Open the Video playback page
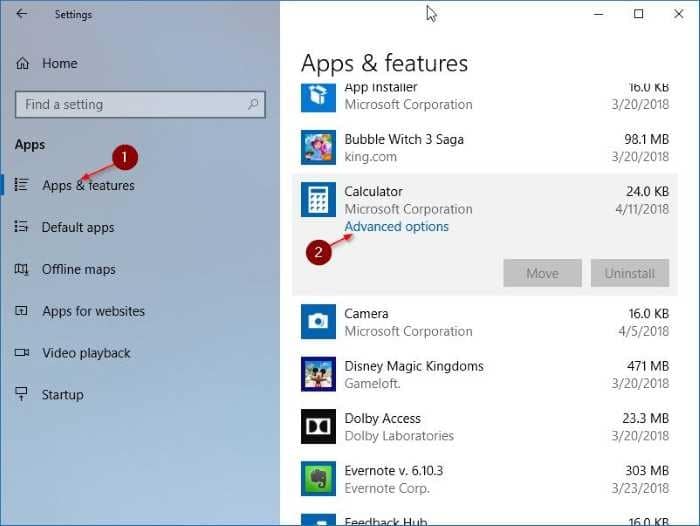Screen dimensions: 700x526 click(86, 353)
